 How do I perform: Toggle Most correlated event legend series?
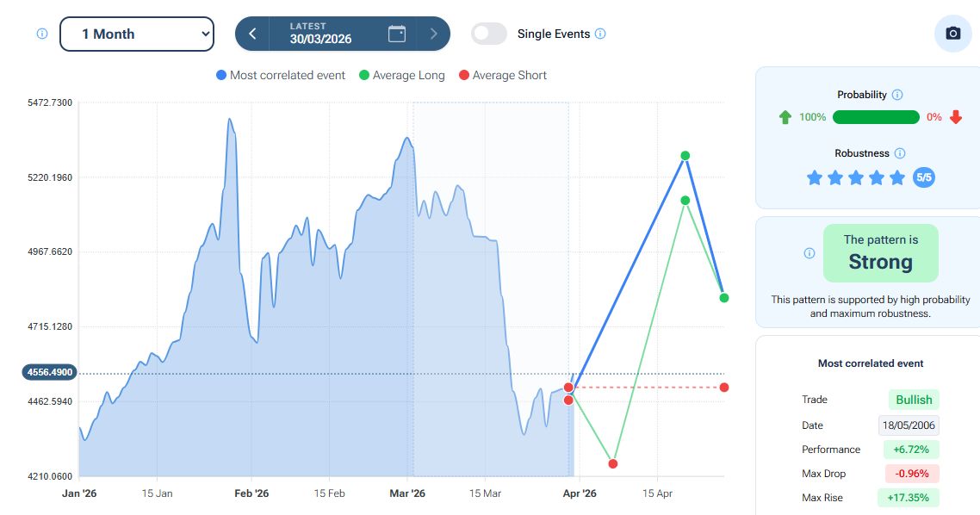point(280,75)
